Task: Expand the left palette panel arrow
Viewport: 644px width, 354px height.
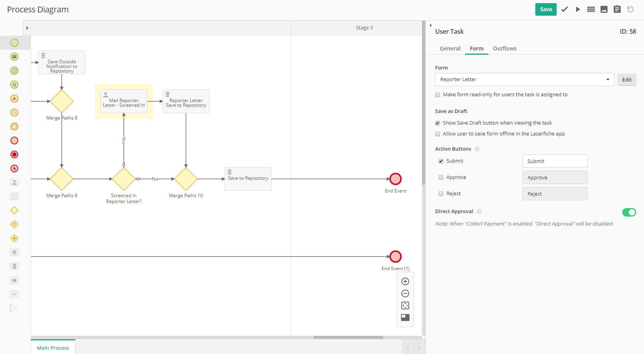Action: (27, 28)
